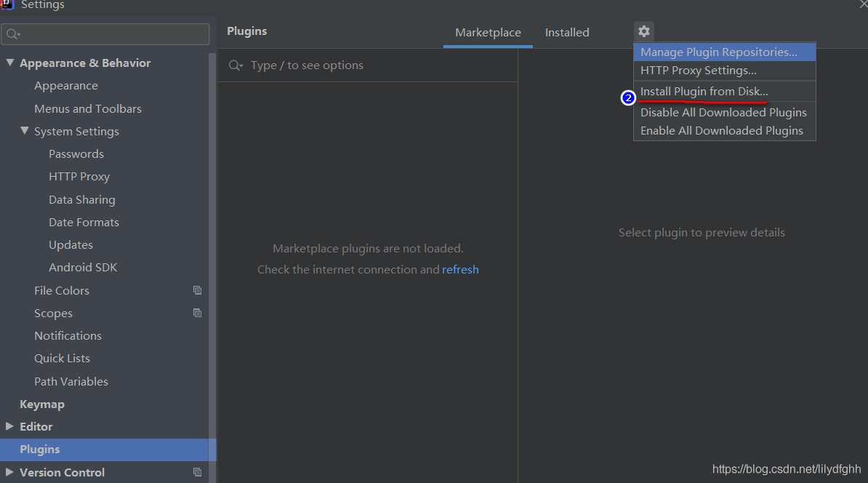Click the settings search magnifier icon
The image size is (868, 483).
tap(13, 35)
